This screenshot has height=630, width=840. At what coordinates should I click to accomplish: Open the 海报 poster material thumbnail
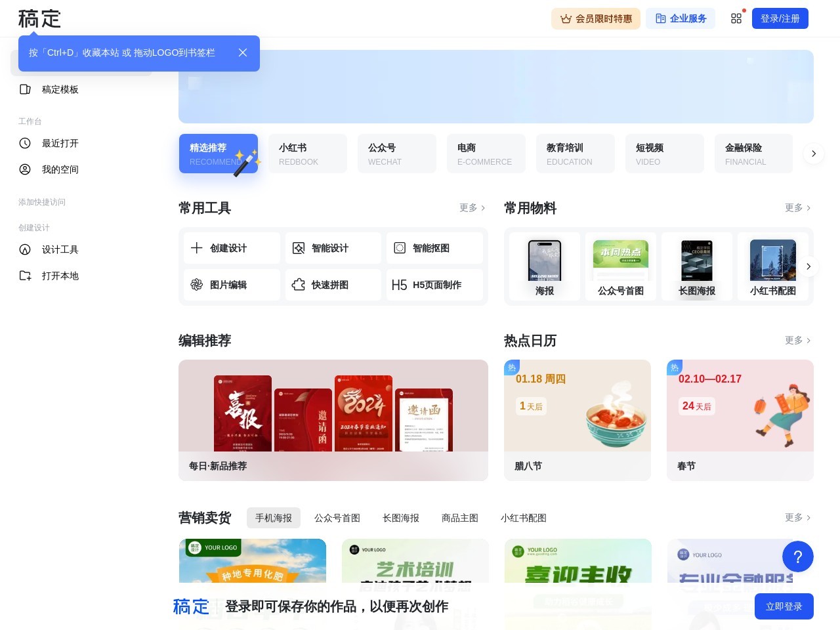545,267
